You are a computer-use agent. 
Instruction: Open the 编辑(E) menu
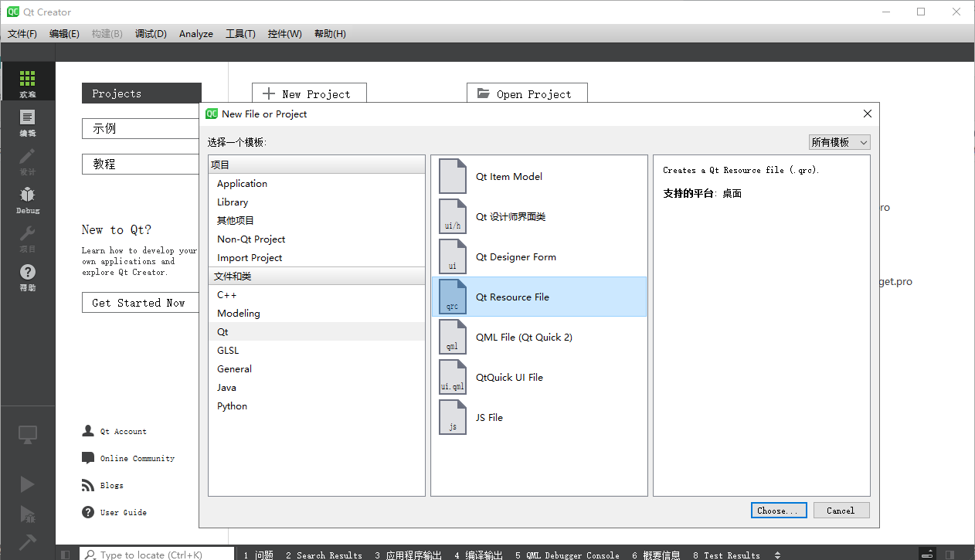64,34
